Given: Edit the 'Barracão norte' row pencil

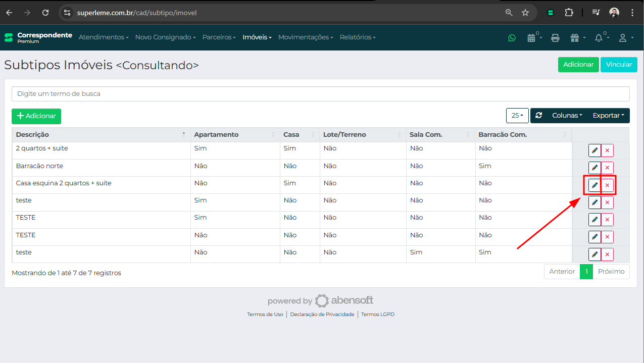Looking at the screenshot, I should [x=595, y=168].
